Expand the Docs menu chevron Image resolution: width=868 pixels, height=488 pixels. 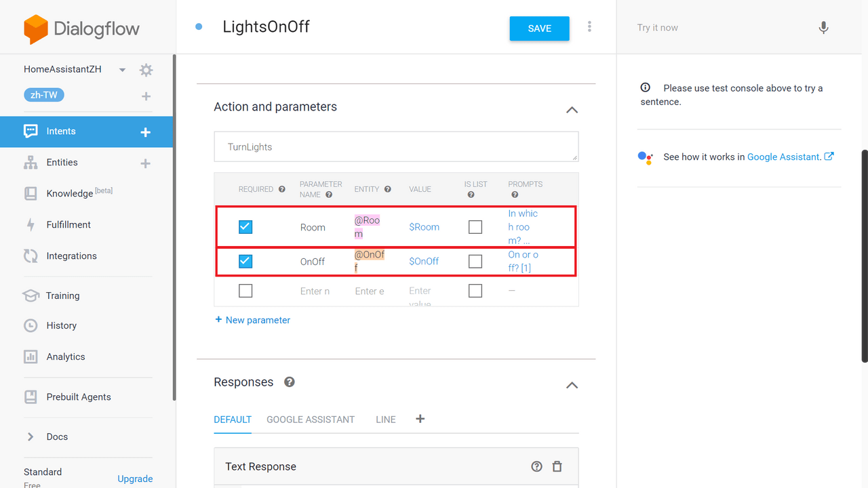[31, 436]
